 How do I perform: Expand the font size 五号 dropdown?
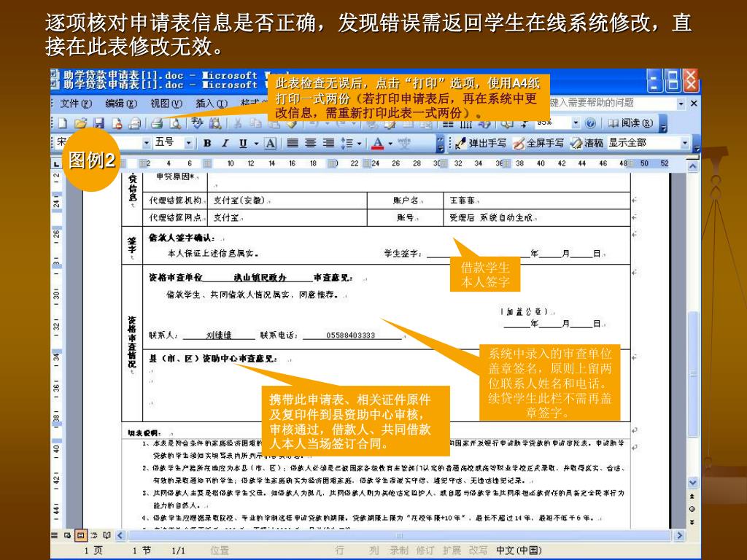tap(189, 143)
